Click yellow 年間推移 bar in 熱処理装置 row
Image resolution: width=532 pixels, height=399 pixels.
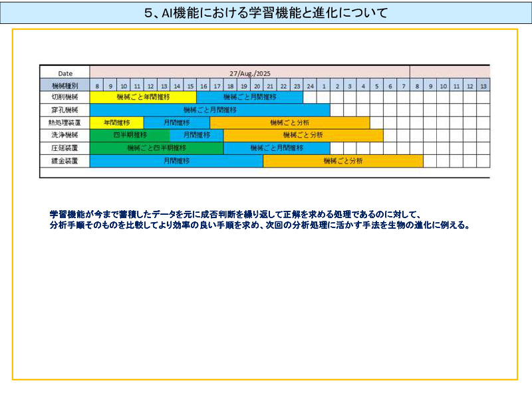[x=117, y=122]
